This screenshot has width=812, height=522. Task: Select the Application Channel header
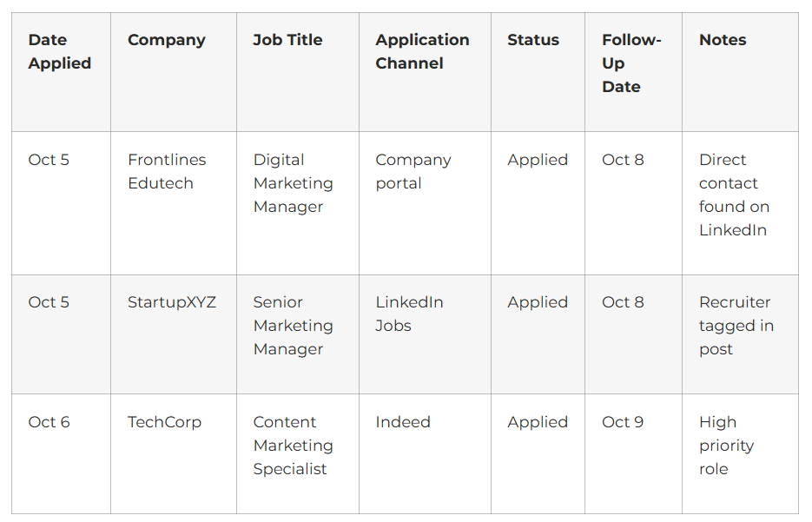[x=422, y=51]
